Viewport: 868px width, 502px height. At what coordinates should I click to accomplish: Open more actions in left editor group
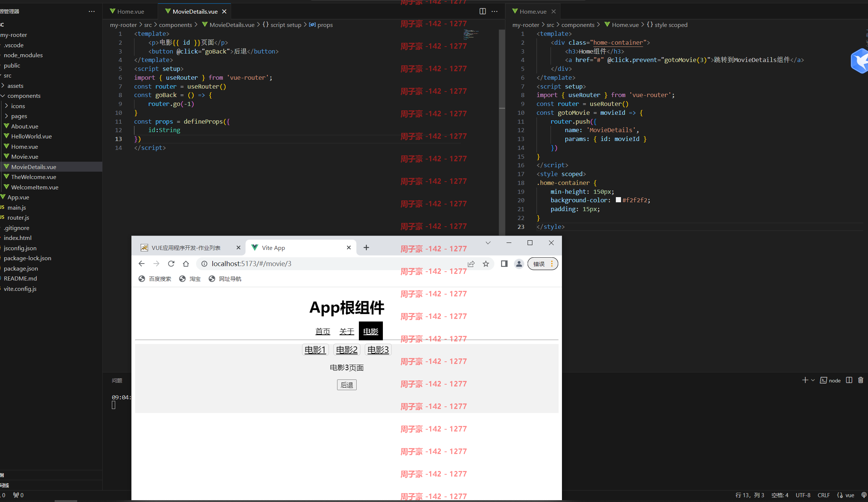click(495, 11)
